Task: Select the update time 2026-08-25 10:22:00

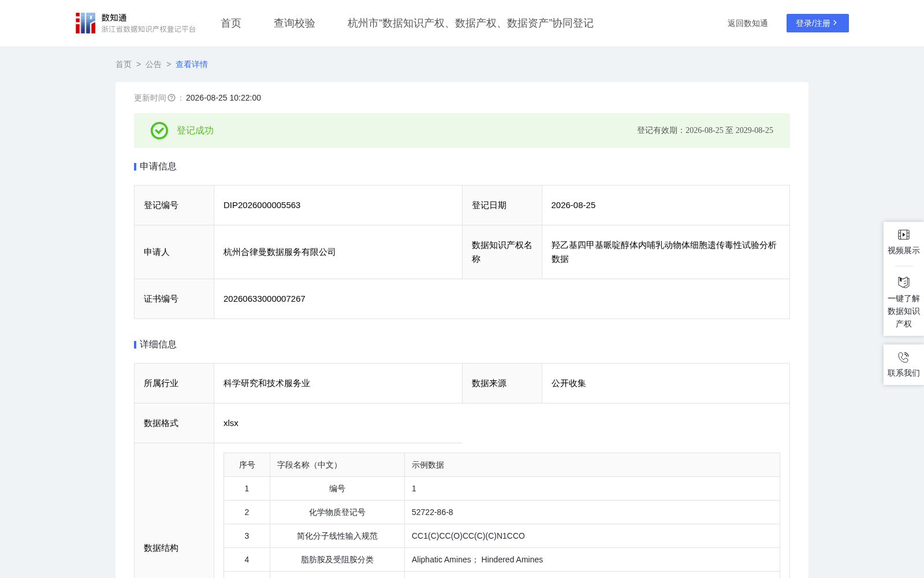Action: [x=223, y=98]
